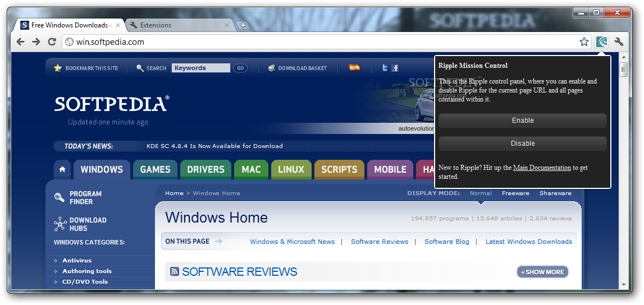The image size is (644, 305).
Task: Bookmark page with the star icon
Action: (x=584, y=41)
